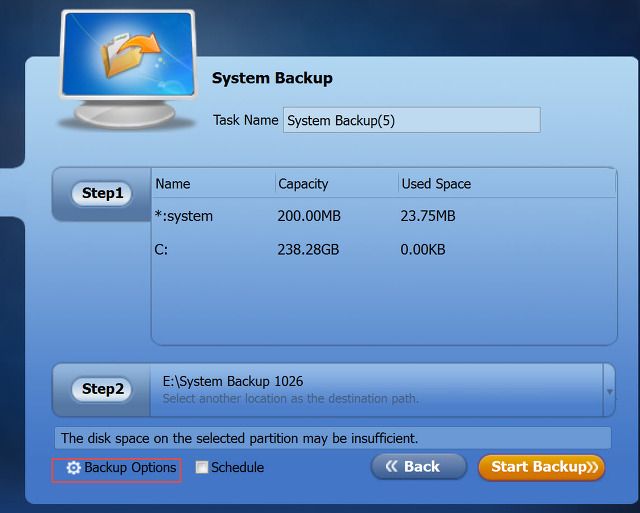
Task: Click the 238.28GB capacity value
Action: coord(308,249)
